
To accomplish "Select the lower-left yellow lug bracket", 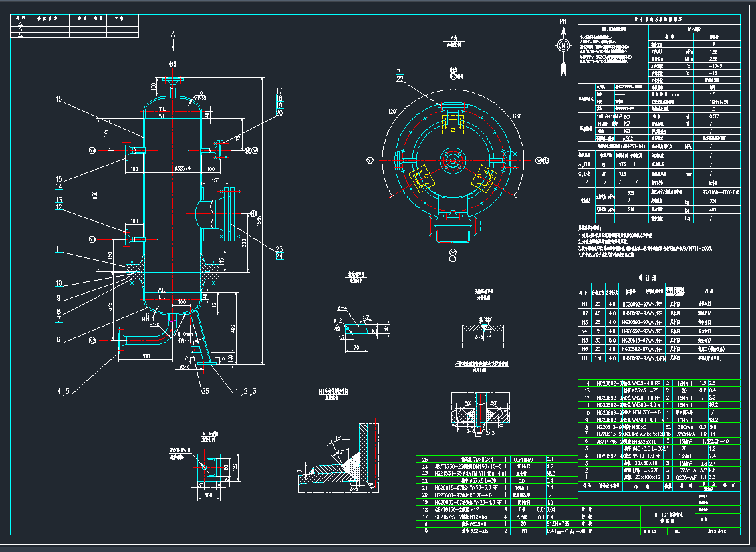I will [x=422, y=178].
